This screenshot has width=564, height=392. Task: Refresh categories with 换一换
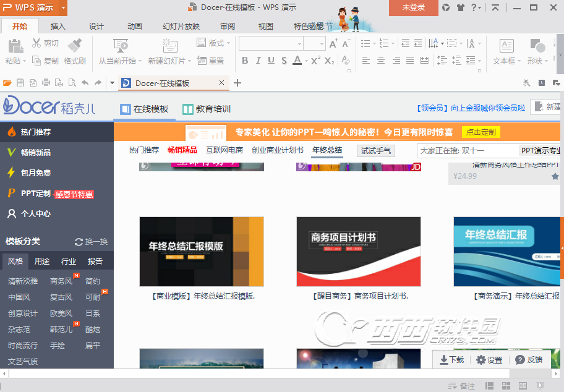coord(91,242)
